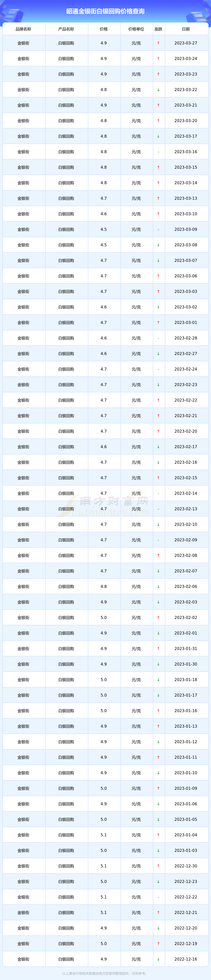Viewport: 211px width, 980px height.
Task: Click the down arrow in 2023-01-18 row
Action: 159,680
